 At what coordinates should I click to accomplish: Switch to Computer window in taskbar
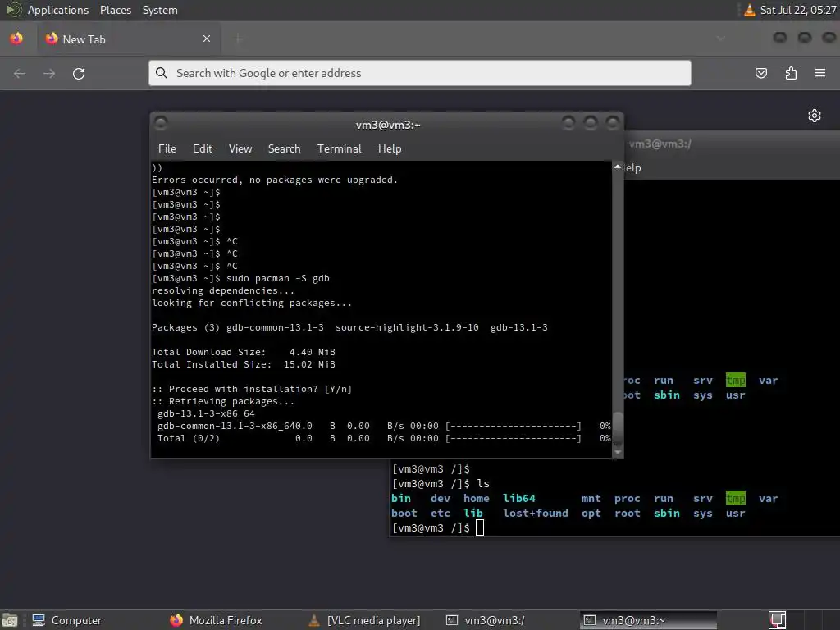[x=67, y=620]
